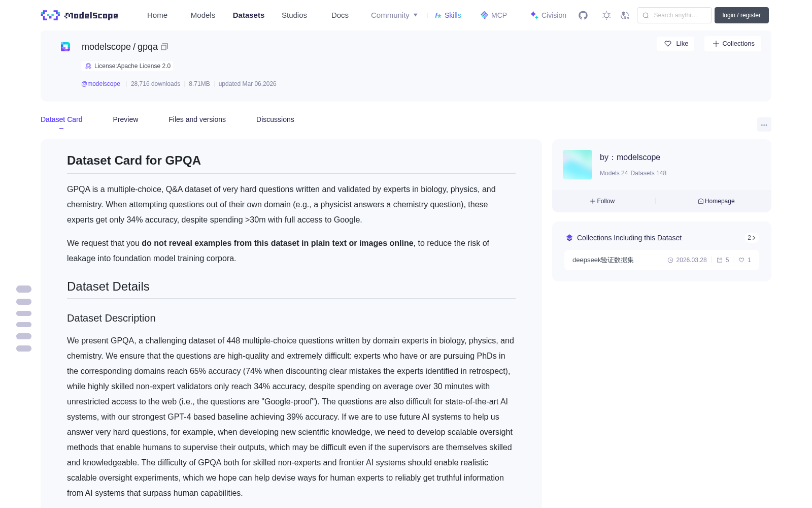Click the 8.71MB size text

tap(199, 84)
